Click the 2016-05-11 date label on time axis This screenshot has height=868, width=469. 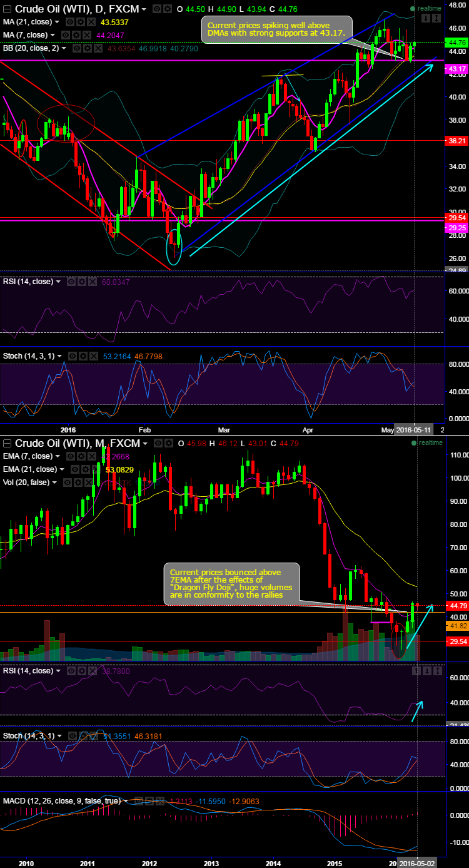[x=415, y=430]
